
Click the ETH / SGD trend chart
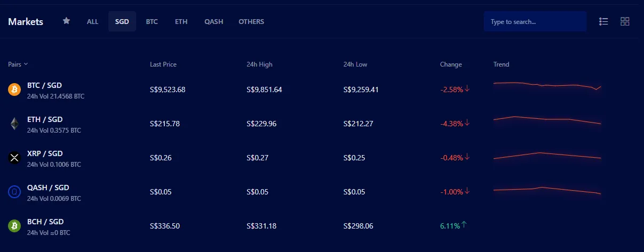pyautogui.click(x=547, y=120)
